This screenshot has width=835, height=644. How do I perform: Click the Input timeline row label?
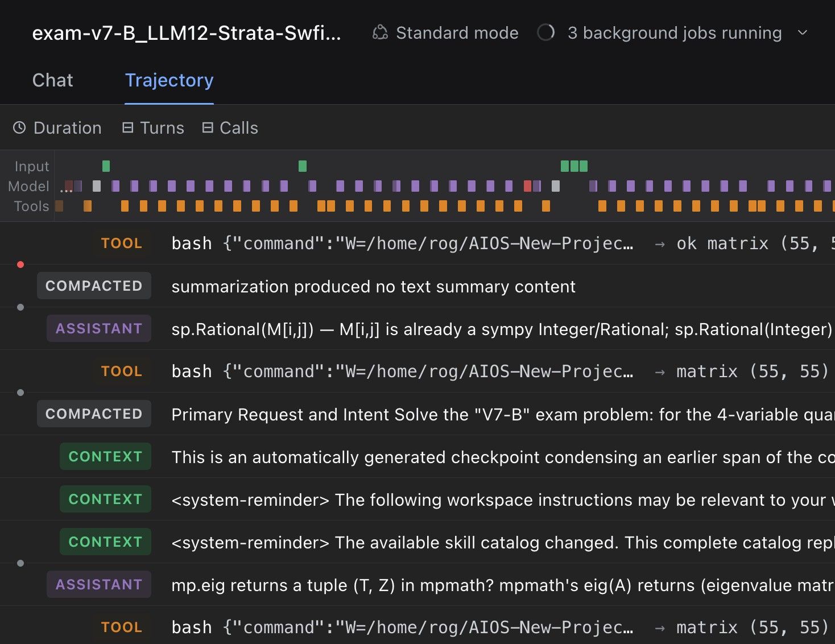coord(32,166)
